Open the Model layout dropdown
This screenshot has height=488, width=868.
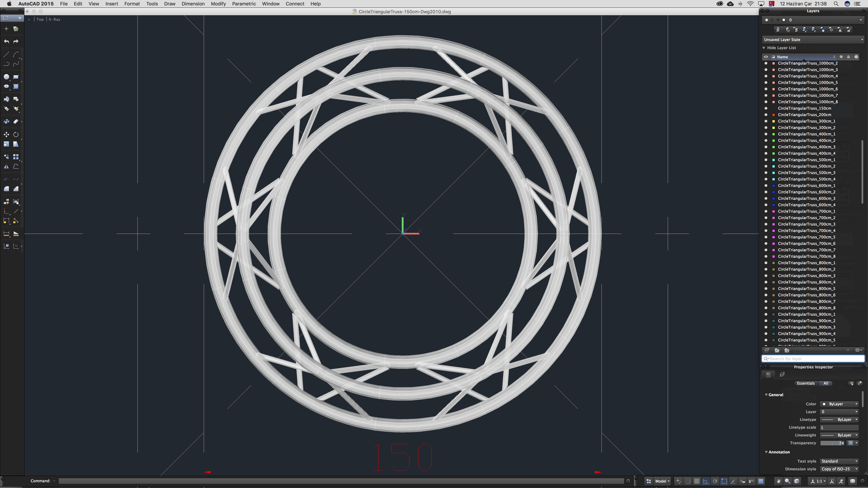point(662,481)
